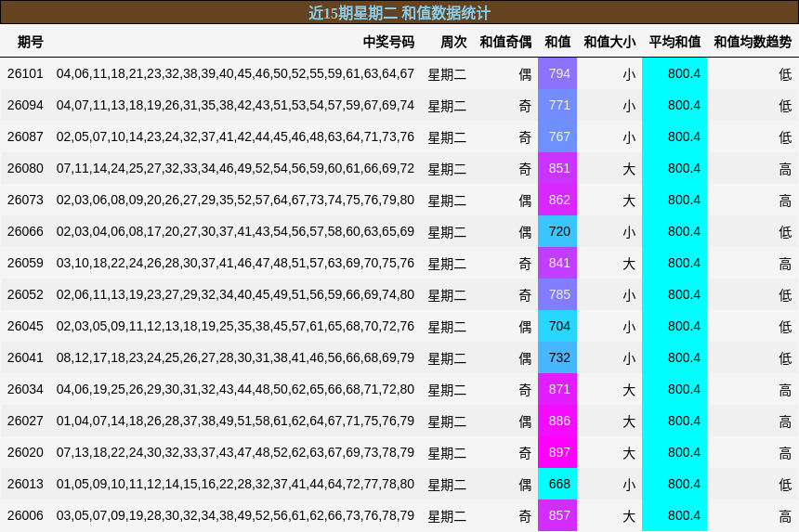Viewport: 799px width, 532px height.
Task: Click the 周次 column header
Action: click(453, 42)
